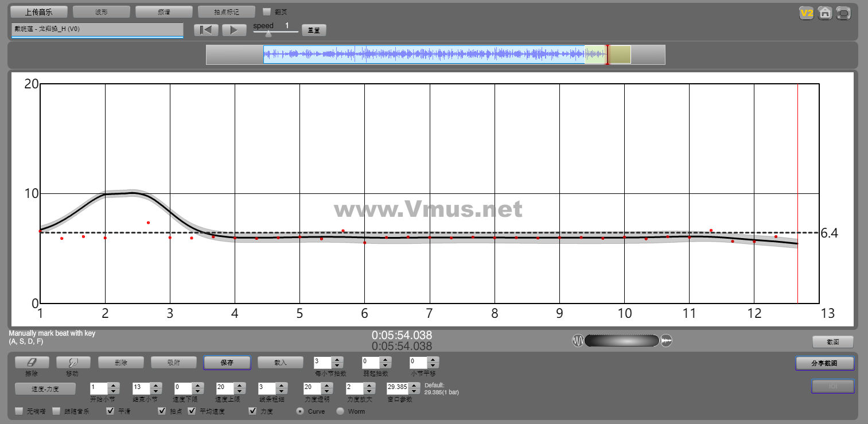Uncheck the 平滑 smoothing checkbox
This screenshot has height=424, width=868.
111,411
